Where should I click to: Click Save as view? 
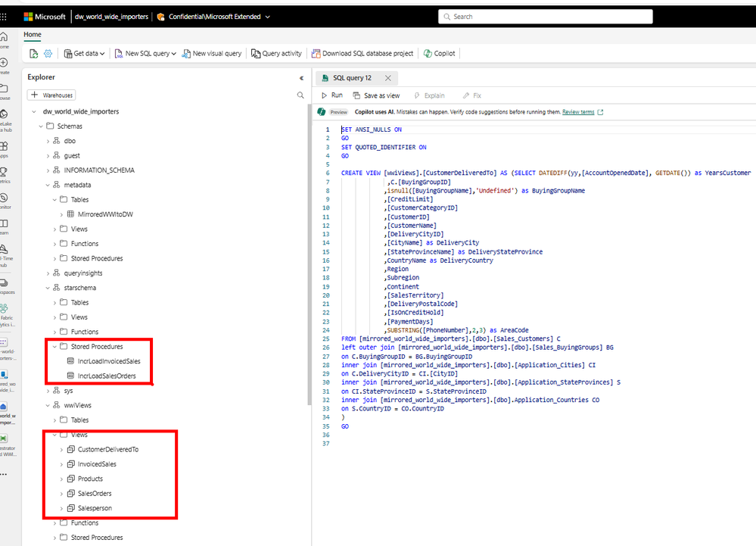[x=377, y=95]
